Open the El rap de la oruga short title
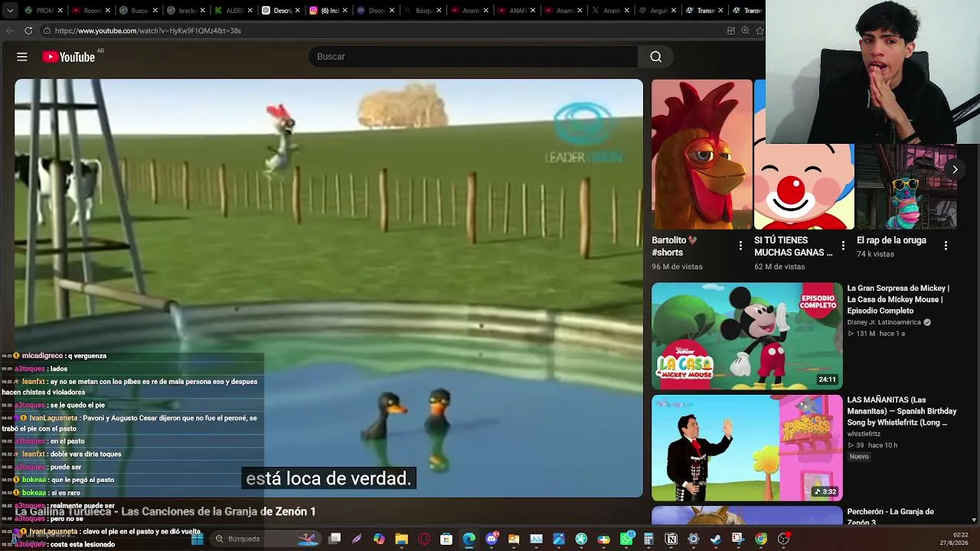The width and height of the screenshot is (980, 551). click(891, 240)
